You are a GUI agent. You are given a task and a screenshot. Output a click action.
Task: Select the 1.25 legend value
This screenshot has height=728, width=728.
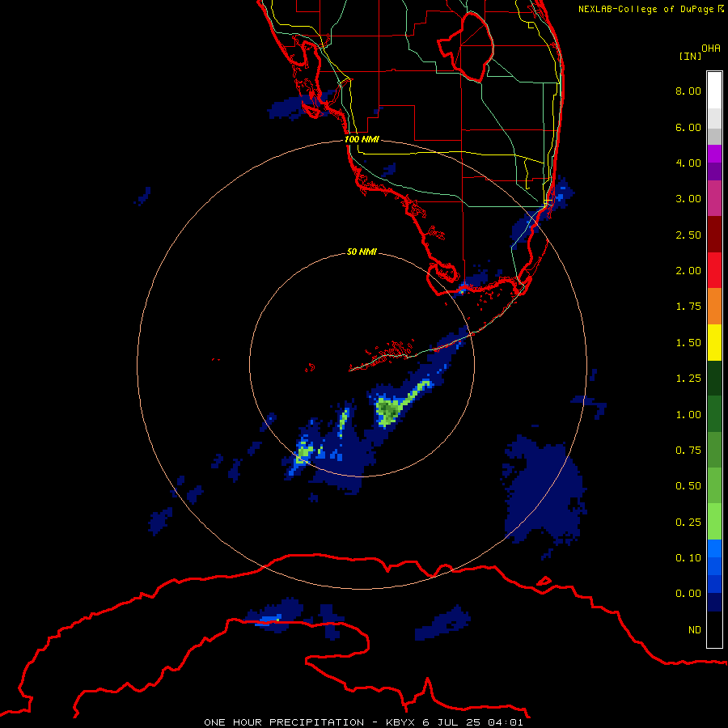688,379
